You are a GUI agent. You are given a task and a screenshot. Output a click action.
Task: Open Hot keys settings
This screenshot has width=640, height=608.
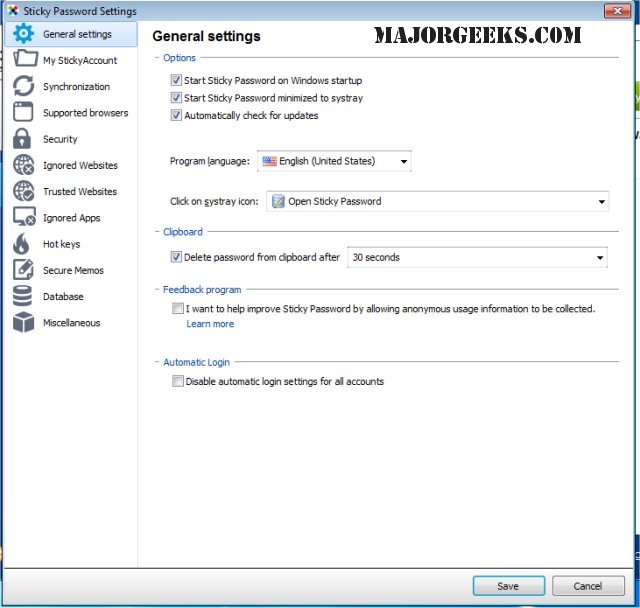coord(71,244)
